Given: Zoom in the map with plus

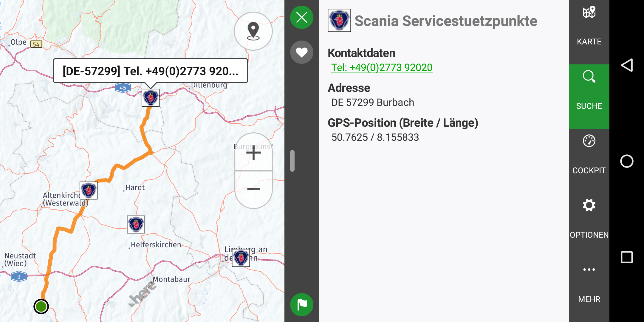Looking at the screenshot, I should (x=253, y=153).
